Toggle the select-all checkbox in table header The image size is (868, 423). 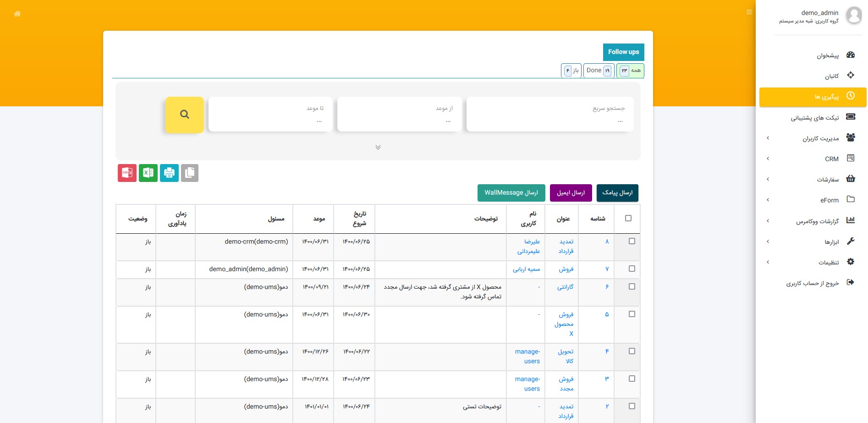tap(628, 218)
